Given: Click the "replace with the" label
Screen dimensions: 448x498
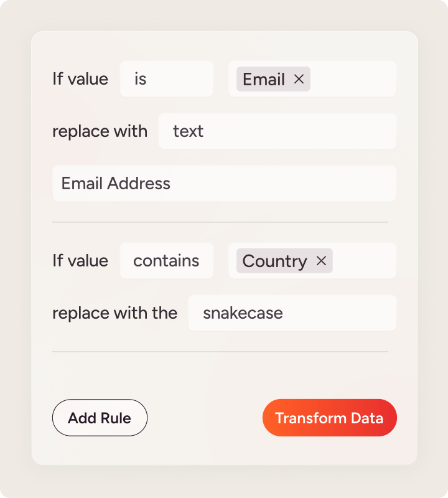Looking at the screenshot, I should click(114, 312).
